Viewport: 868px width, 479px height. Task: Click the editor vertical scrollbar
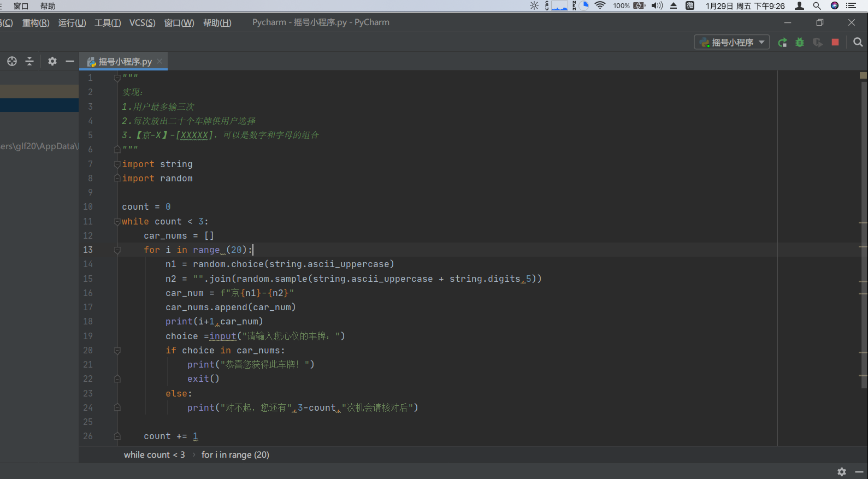[x=864, y=235]
